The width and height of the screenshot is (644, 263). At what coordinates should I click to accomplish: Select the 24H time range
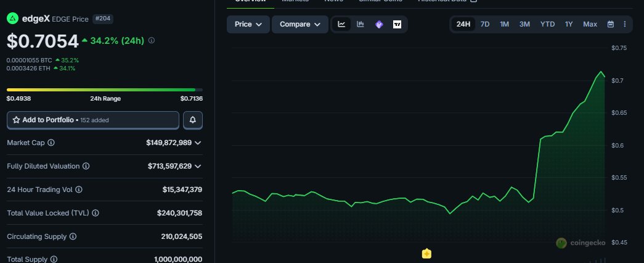tap(463, 24)
